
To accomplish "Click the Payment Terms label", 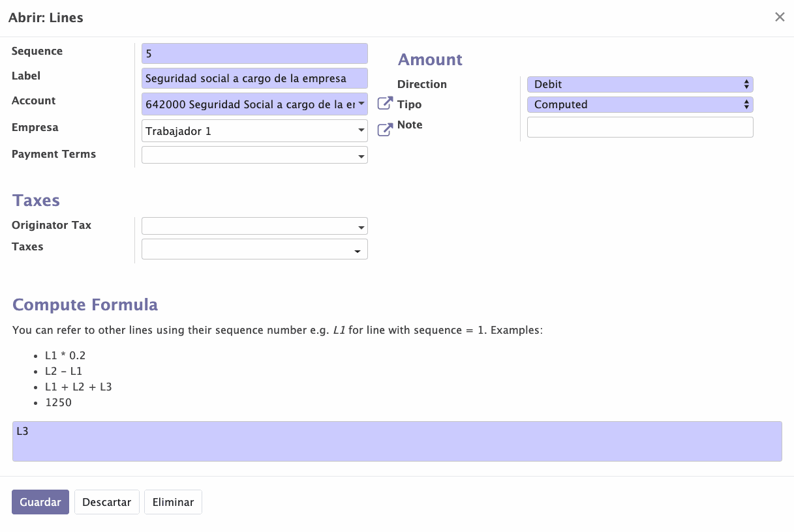I will point(53,154).
